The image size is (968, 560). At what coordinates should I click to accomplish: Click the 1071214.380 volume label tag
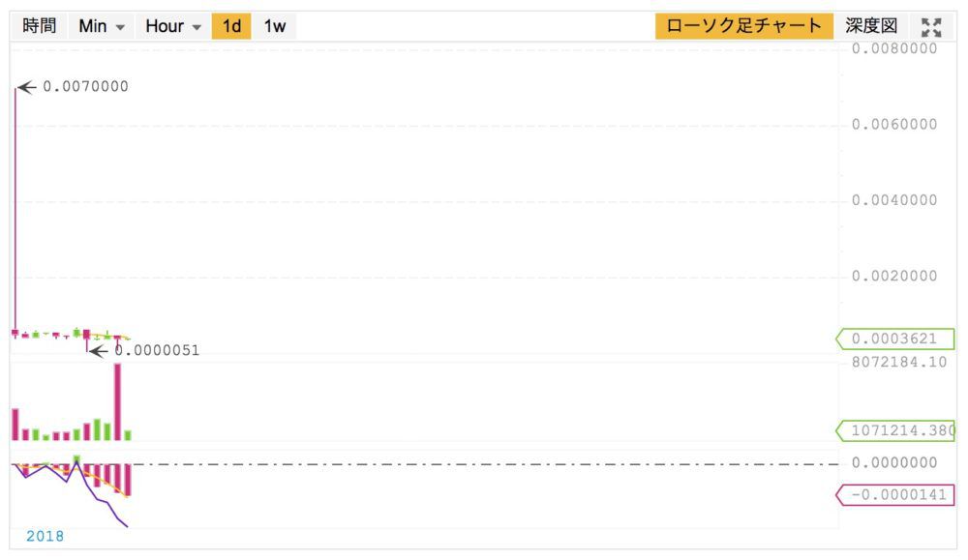coord(894,430)
